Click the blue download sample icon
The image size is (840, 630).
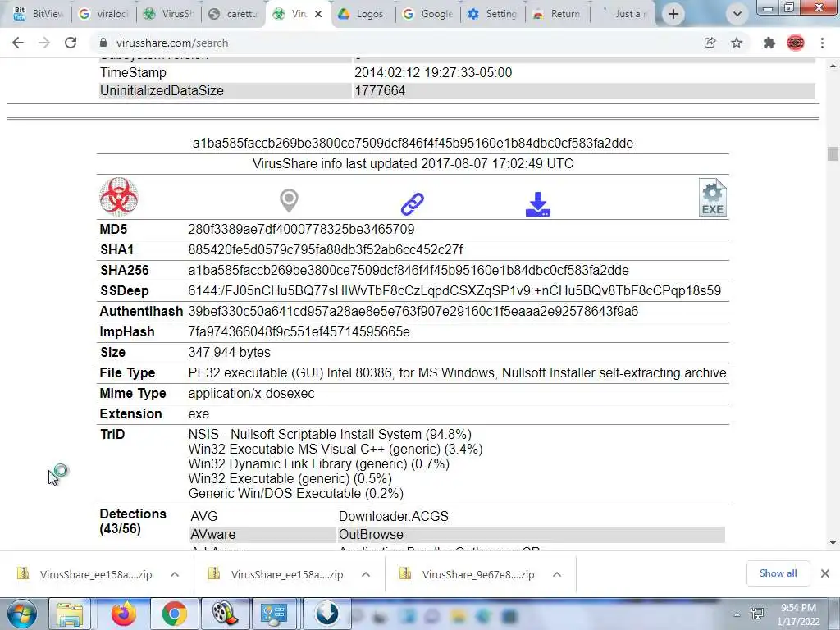click(538, 204)
